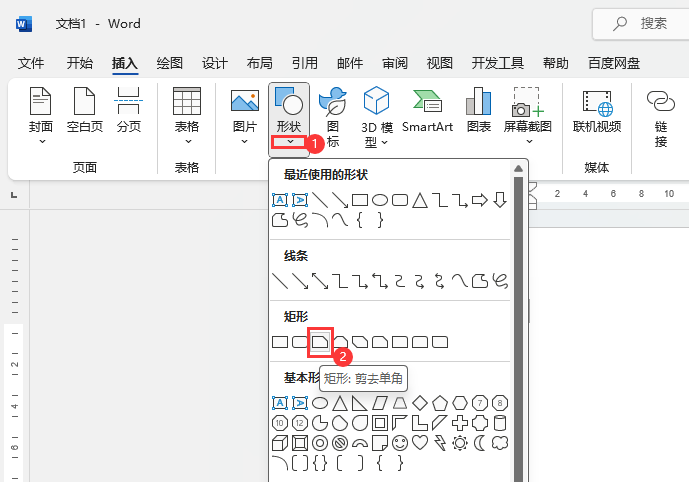Select the plain rectangle in the 矩形 section
The image size is (689, 482).
tap(280, 342)
